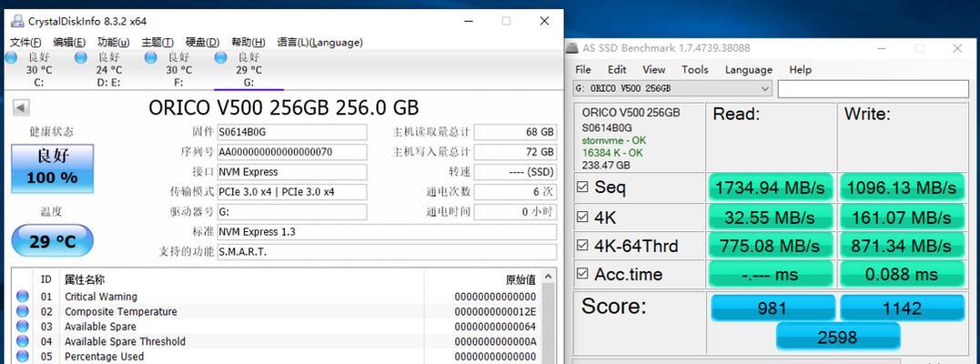Open Edit menu in AS SSD Benchmark

(x=617, y=70)
